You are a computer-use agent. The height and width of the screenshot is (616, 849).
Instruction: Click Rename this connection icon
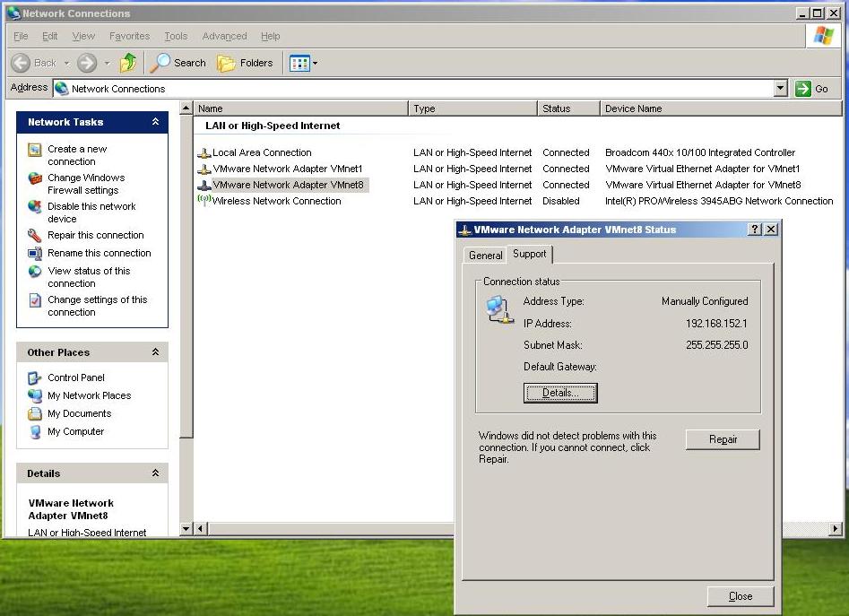point(35,254)
